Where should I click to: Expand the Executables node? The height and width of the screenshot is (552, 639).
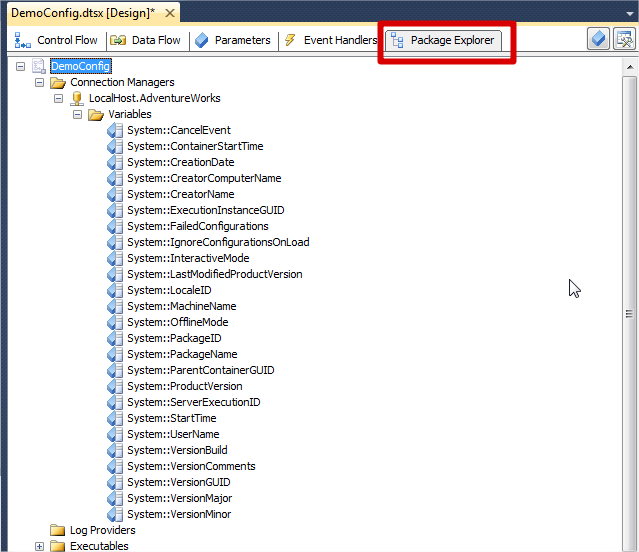point(40,546)
